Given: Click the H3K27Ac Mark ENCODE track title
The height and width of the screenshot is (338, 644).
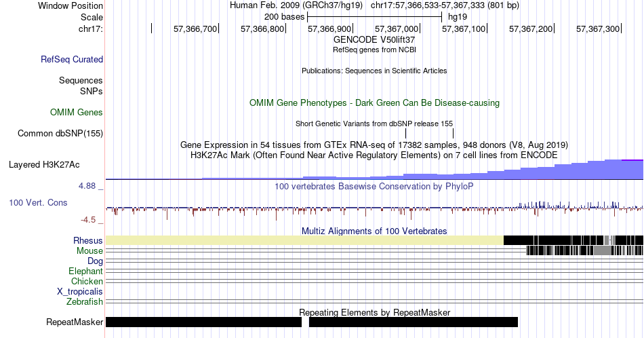Looking at the screenshot, I should [374, 155].
